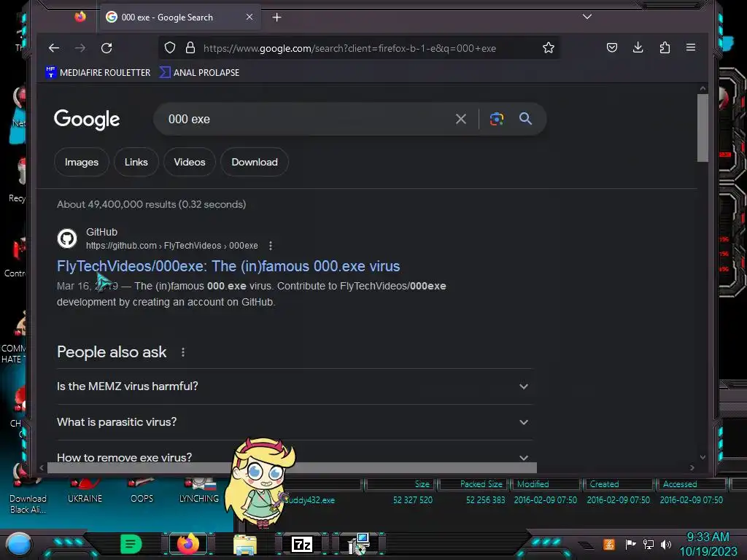This screenshot has width=747, height=560.
Task: Open the volume speaker tray icon
Action: pyautogui.click(x=666, y=544)
